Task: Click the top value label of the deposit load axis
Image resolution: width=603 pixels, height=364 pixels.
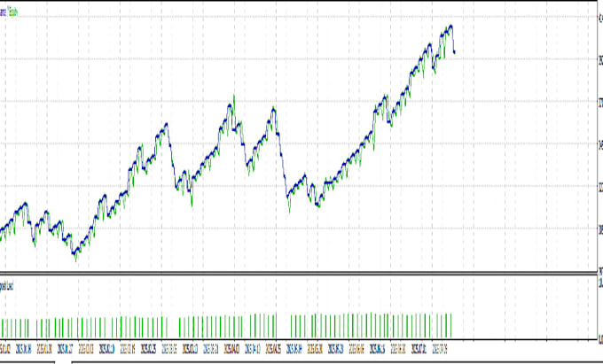Action: point(600,283)
